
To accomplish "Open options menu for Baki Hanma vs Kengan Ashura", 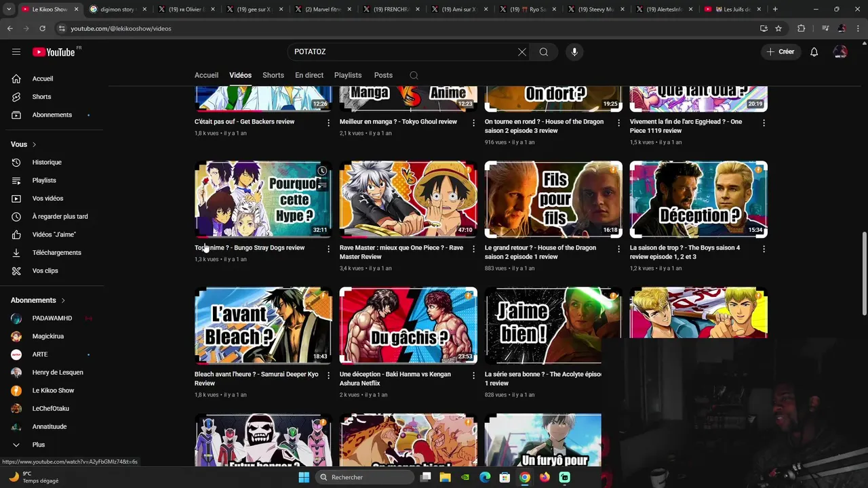I will pos(473,375).
